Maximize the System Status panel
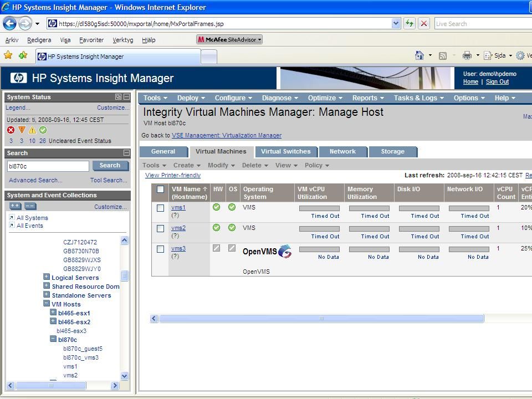Viewport: 532px width, 399px height. pyautogui.click(x=118, y=96)
